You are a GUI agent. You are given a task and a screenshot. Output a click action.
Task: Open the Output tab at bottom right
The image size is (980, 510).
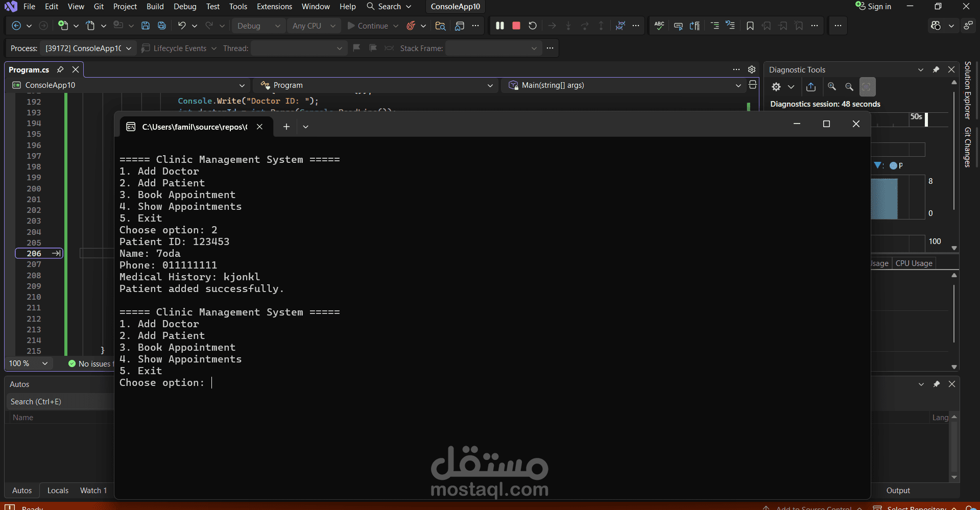(x=898, y=490)
